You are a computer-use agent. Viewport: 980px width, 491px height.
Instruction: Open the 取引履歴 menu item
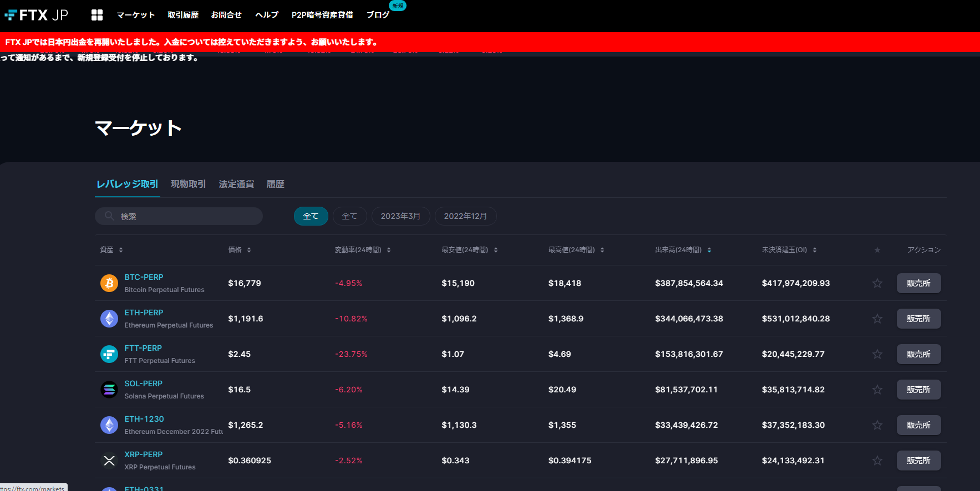tap(183, 15)
